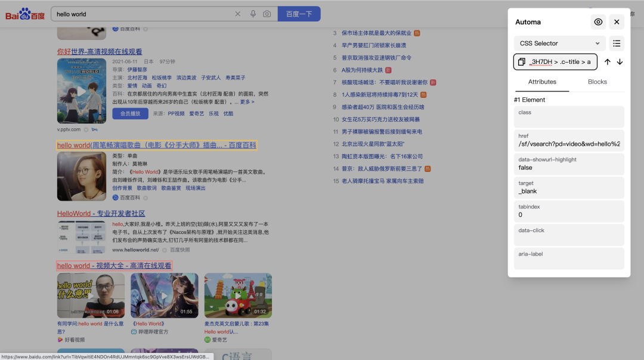644x360 pixels.
Task: Open the 歌曲鉴赏 link
Action: 171,188
